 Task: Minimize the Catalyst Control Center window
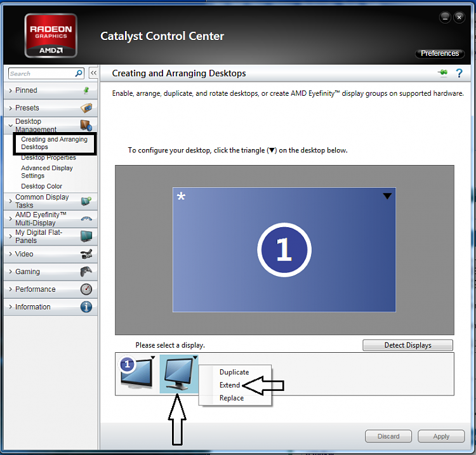tap(445, 18)
